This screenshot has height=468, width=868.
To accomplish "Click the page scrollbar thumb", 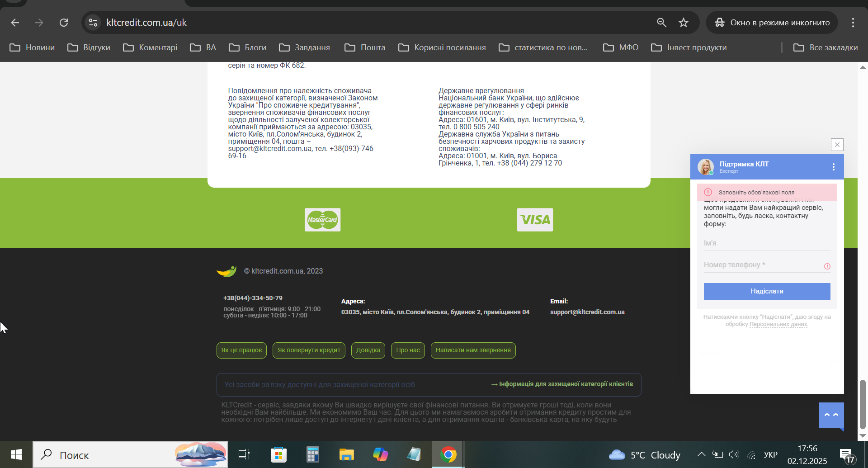I will [863, 404].
